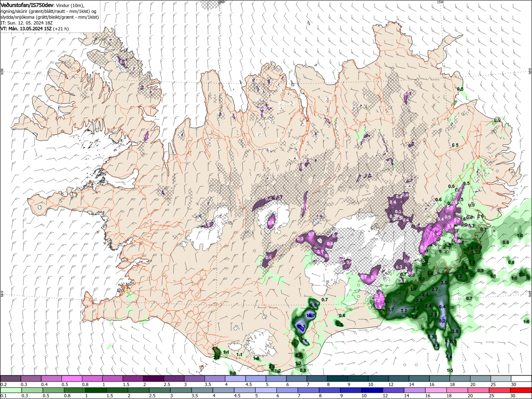This screenshot has width=532, height=399.
Task: Click the 4.8 rainfall value label
Action: [x=436, y=346]
